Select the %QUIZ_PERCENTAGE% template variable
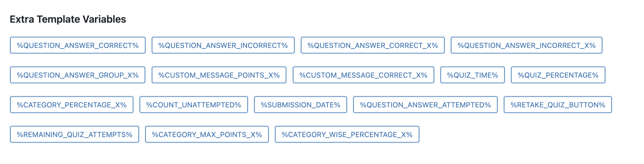 click(x=558, y=75)
